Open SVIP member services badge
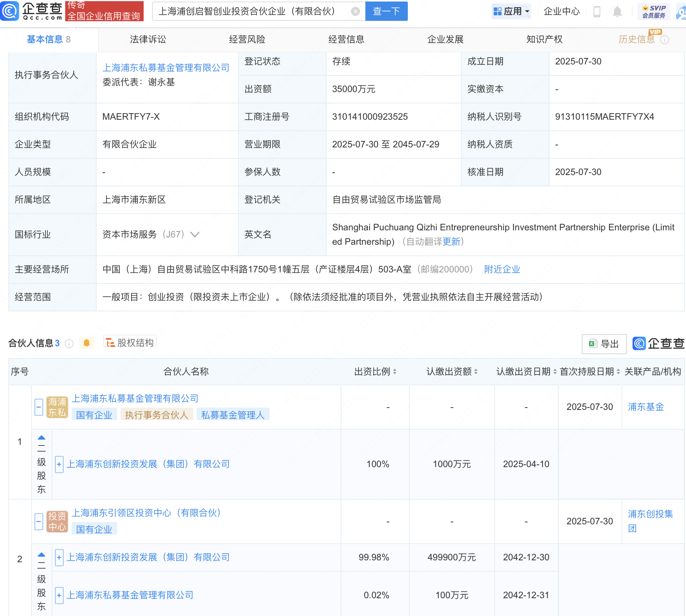Viewport: 686px width, 616px height. click(x=654, y=11)
